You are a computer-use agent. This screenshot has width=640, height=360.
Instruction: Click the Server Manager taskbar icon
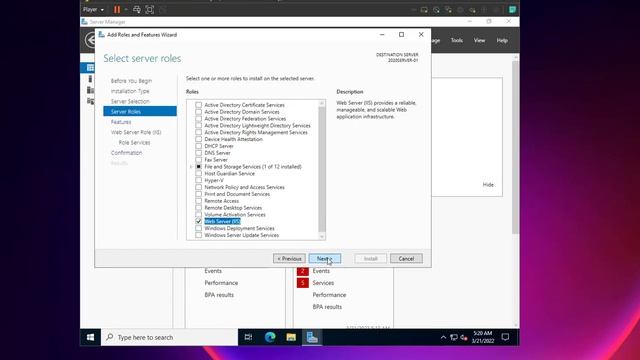coord(312,337)
